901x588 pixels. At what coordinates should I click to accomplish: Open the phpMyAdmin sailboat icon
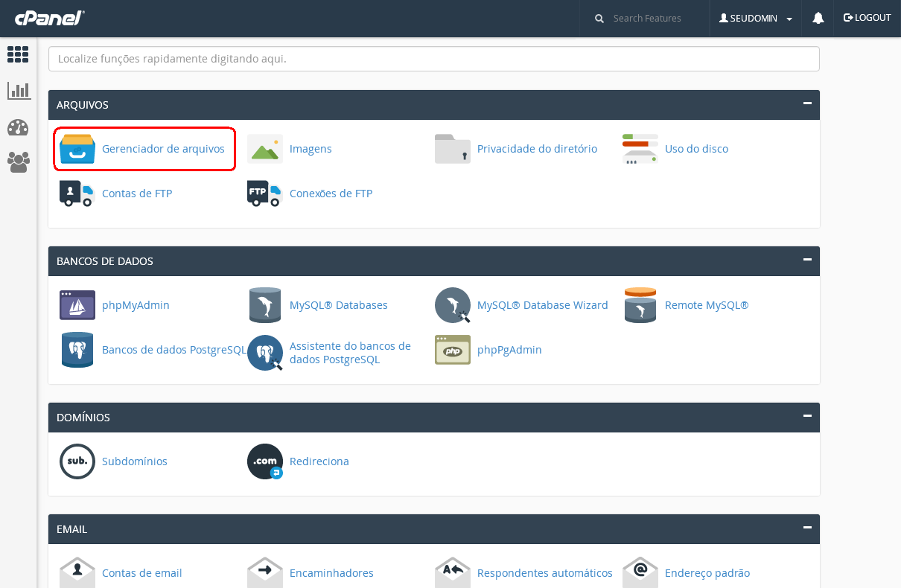[x=77, y=305]
